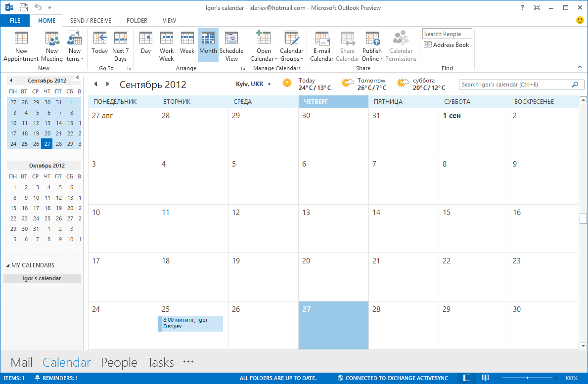This screenshot has width=588, height=384.
Task: Switch to Schedule View
Action: coord(231,46)
